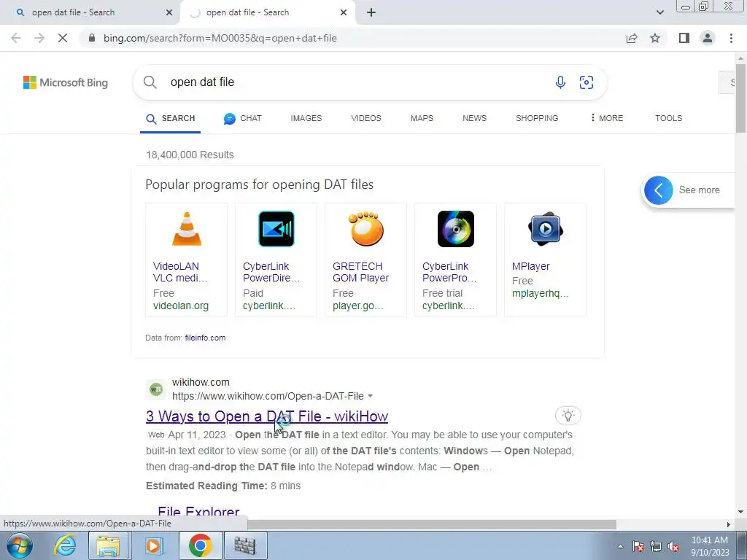Click the browser forward arrow
The width and height of the screenshot is (747, 560).
pyautogui.click(x=39, y=38)
